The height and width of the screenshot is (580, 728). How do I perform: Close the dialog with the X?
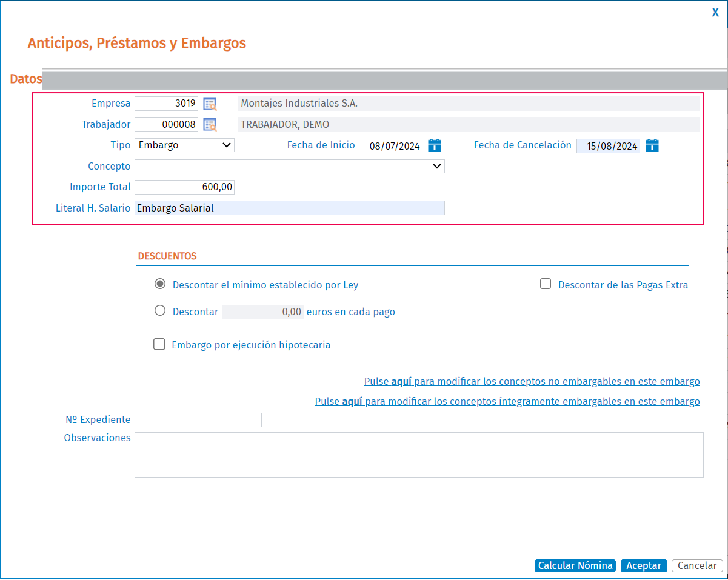tap(715, 13)
